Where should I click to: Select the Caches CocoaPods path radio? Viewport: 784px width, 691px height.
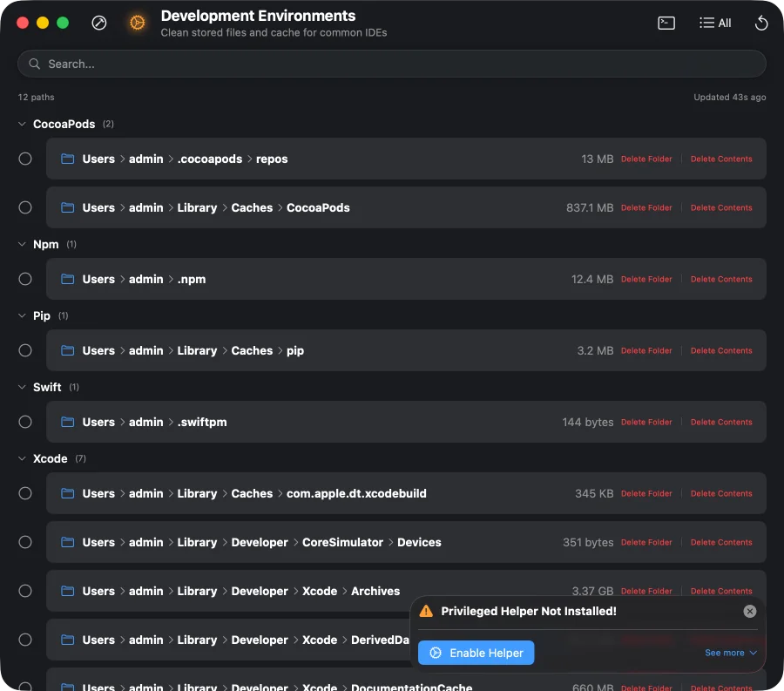25,207
